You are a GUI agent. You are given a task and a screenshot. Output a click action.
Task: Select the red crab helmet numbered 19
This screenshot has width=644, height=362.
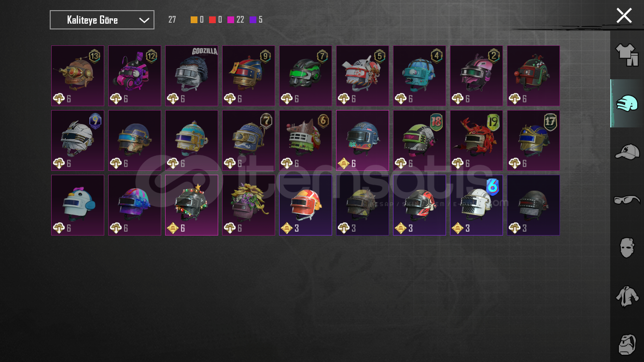[476, 140]
